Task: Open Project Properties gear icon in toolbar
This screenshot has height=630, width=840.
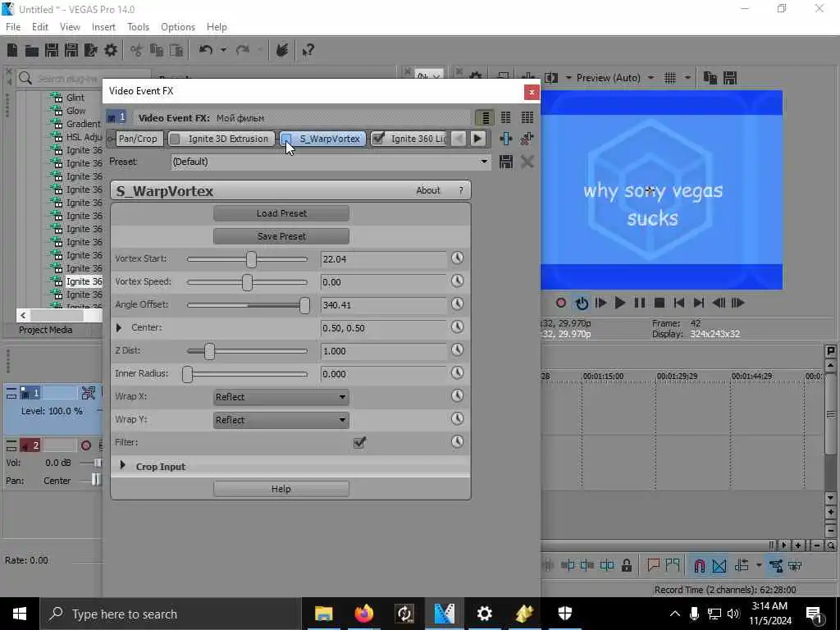Action: click(111, 50)
